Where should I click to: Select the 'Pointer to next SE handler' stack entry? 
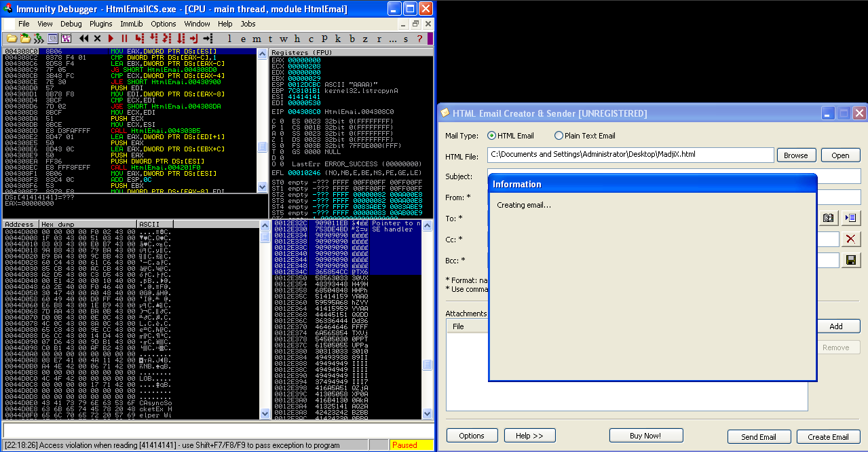347,223
